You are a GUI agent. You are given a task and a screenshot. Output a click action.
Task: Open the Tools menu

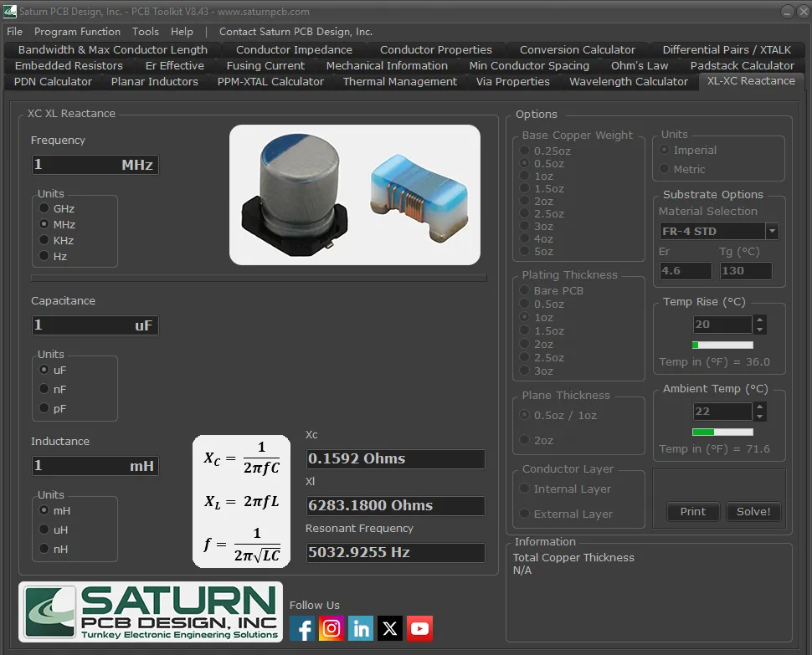coord(145,32)
